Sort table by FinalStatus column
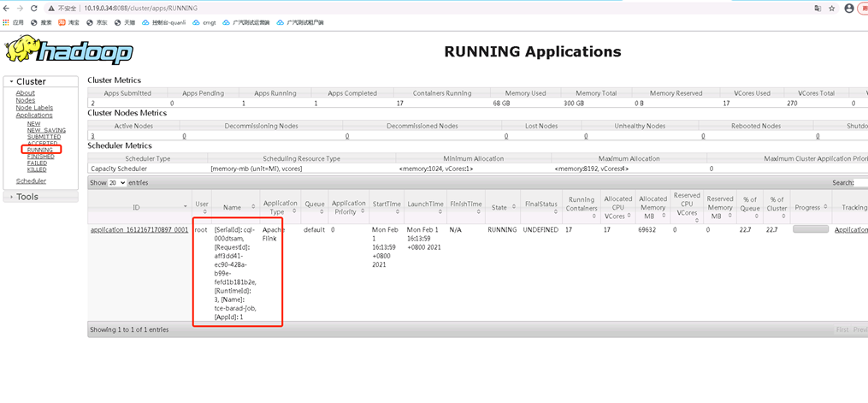 [541, 207]
